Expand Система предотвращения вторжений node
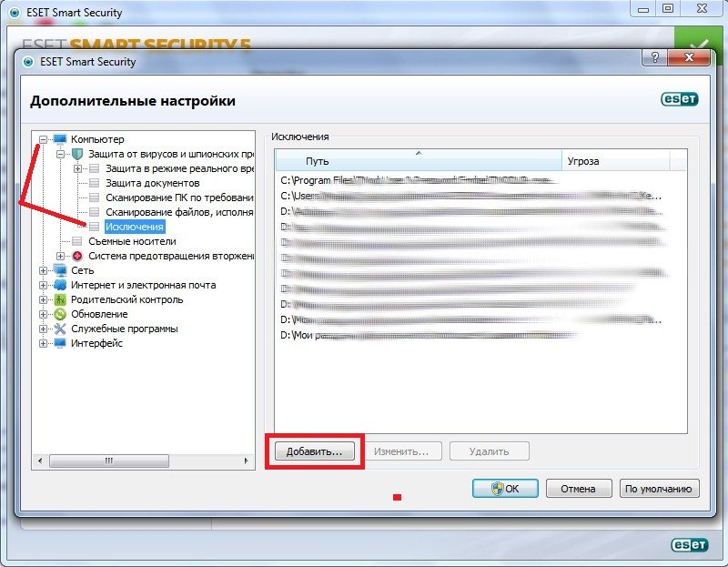The width and height of the screenshot is (728, 567). point(60,256)
